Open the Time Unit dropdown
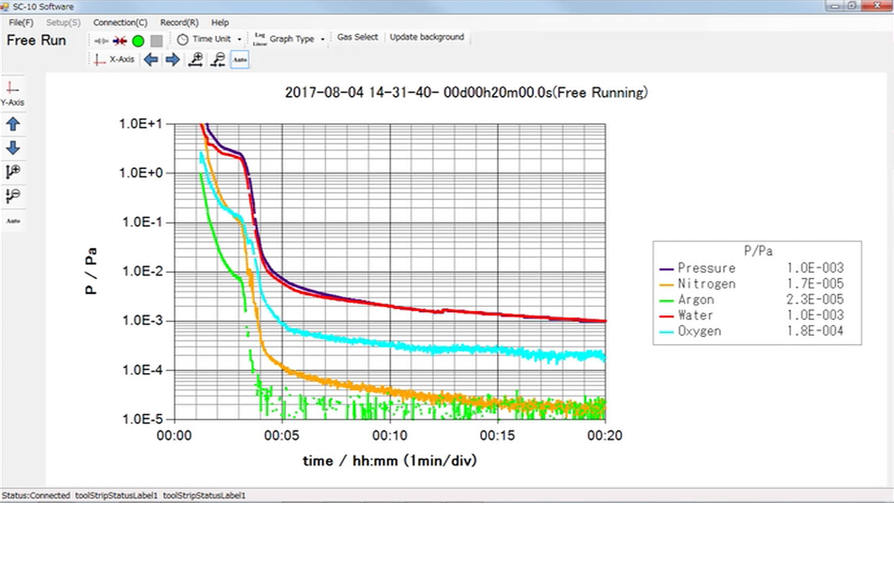Screen dimensions: 894x588 click(x=210, y=39)
